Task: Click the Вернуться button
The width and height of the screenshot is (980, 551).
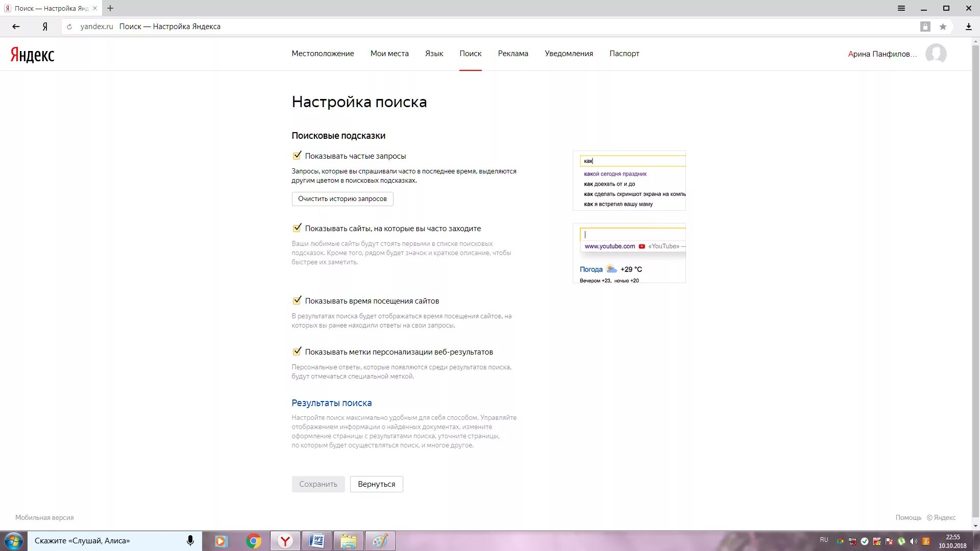Action: tap(377, 484)
